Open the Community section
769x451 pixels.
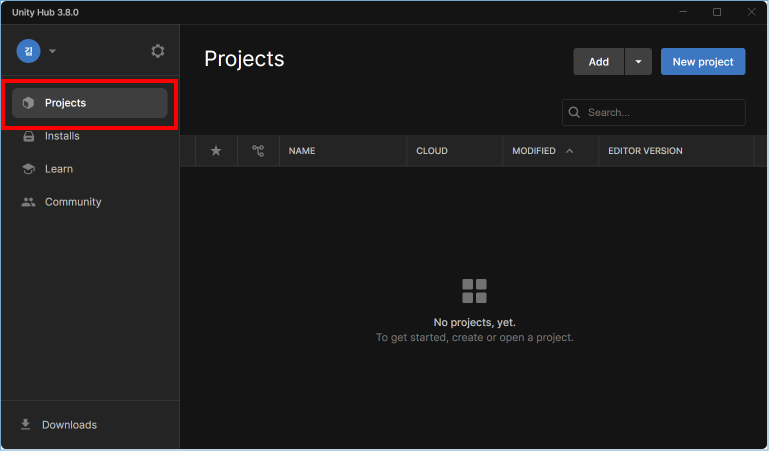pyautogui.click(x=90, y=201)
